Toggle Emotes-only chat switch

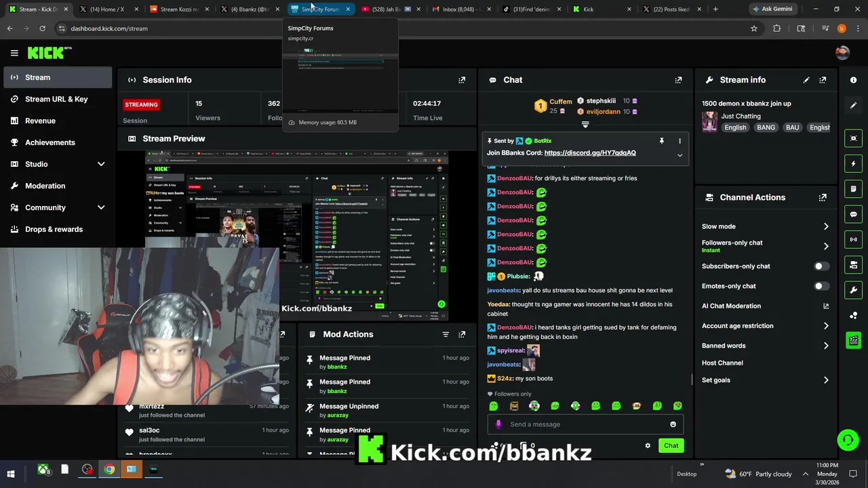point(821,286)
